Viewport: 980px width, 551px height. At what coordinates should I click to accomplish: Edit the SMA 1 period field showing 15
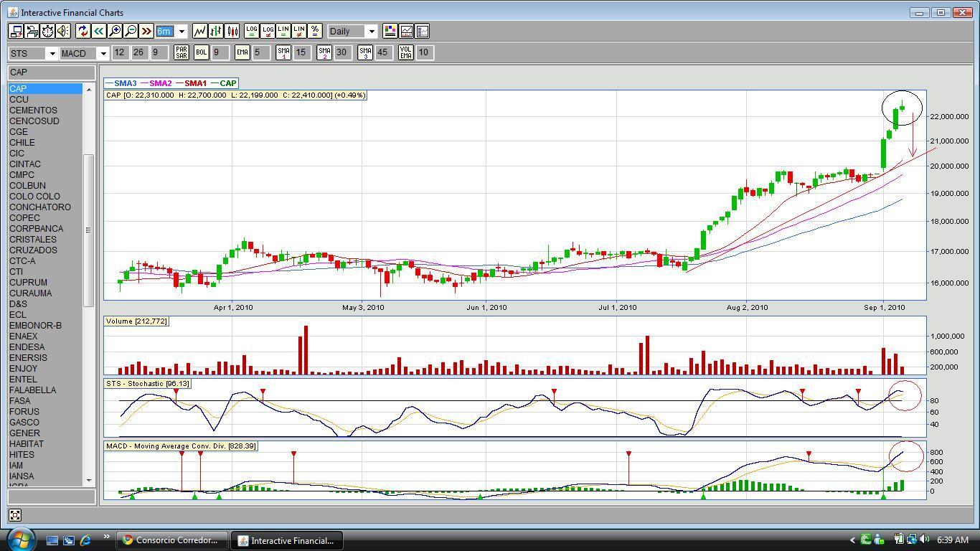[x=301, y=52]
